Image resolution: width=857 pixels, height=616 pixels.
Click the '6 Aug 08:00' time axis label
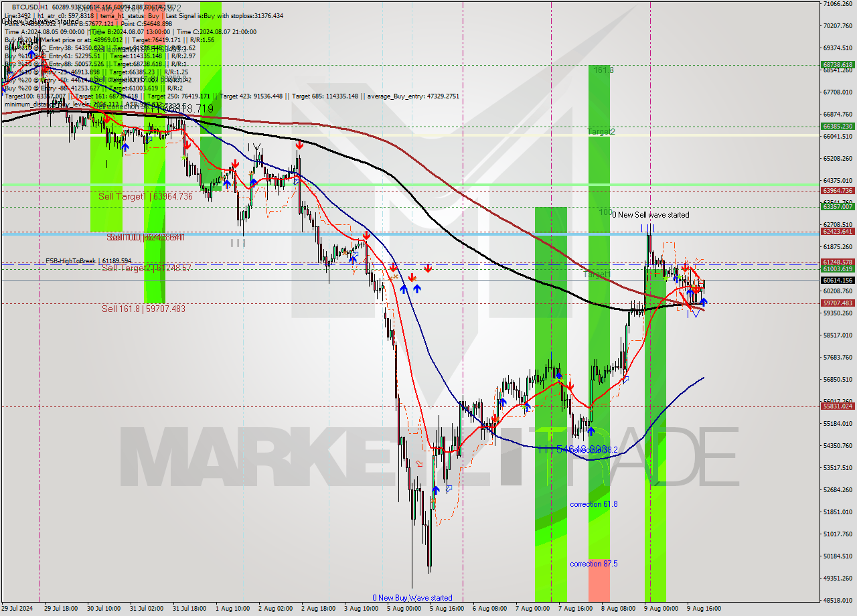click(489, 609)
